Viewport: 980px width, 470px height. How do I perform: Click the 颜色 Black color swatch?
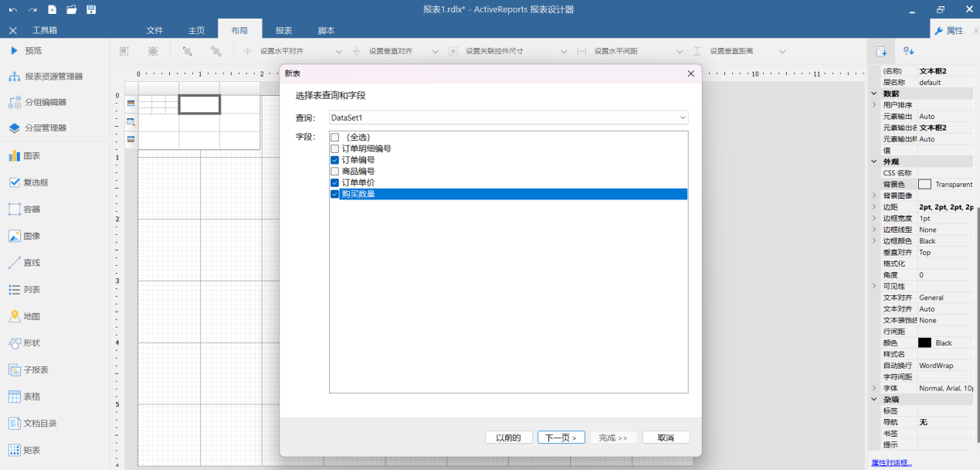point(924,342)
